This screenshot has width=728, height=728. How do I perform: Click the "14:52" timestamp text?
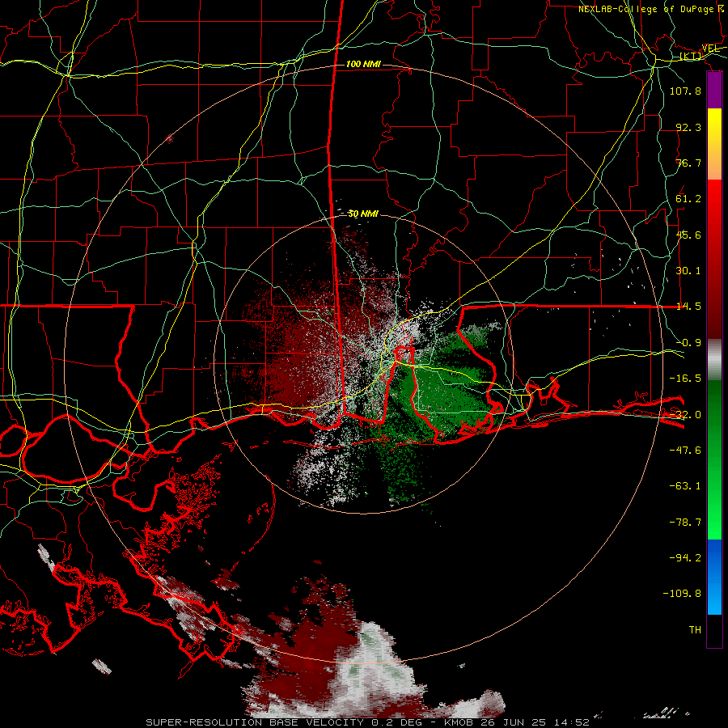[570, 722]
